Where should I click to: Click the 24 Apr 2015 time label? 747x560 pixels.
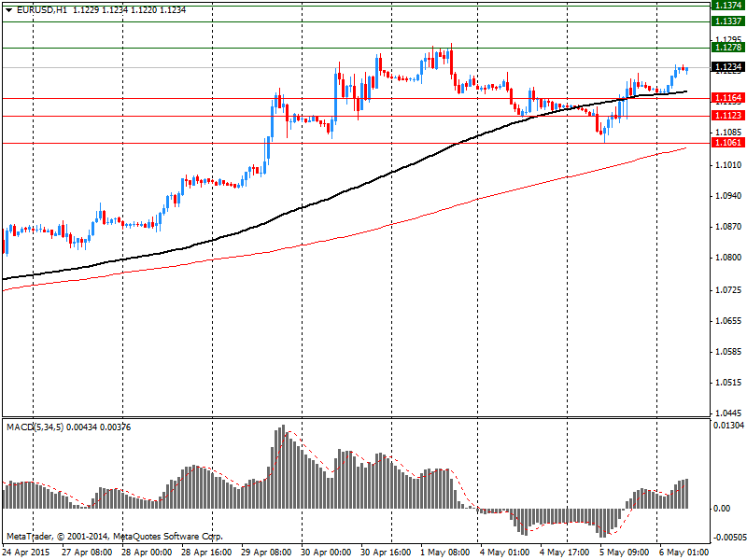click(26, 553)
